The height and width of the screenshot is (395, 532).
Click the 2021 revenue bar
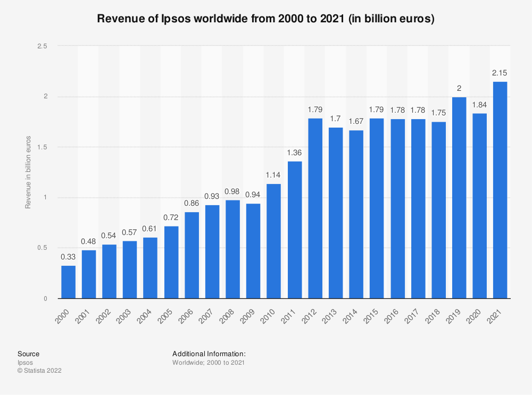pos(500,190)
